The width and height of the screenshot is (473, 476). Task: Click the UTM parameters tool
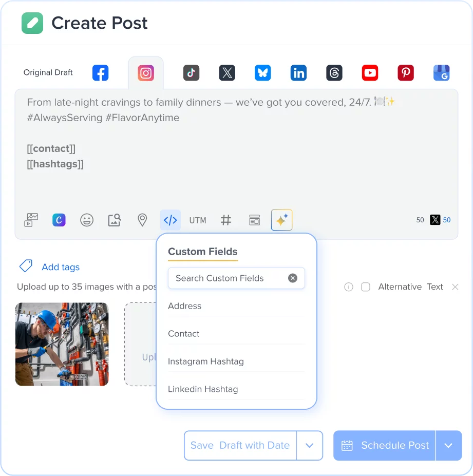(198, 220)
